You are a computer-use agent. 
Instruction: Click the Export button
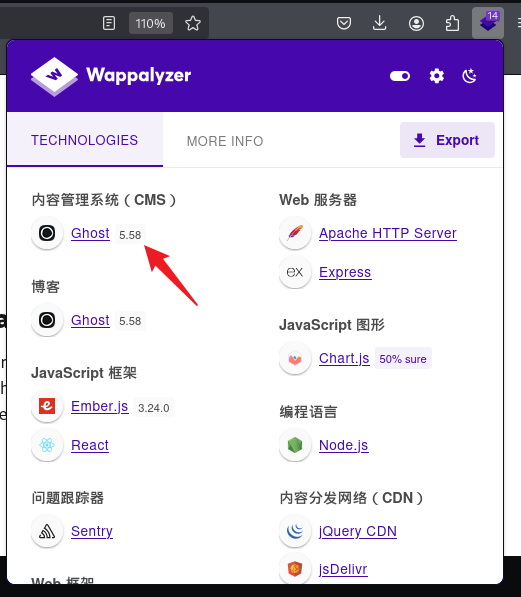pos(447,140)
